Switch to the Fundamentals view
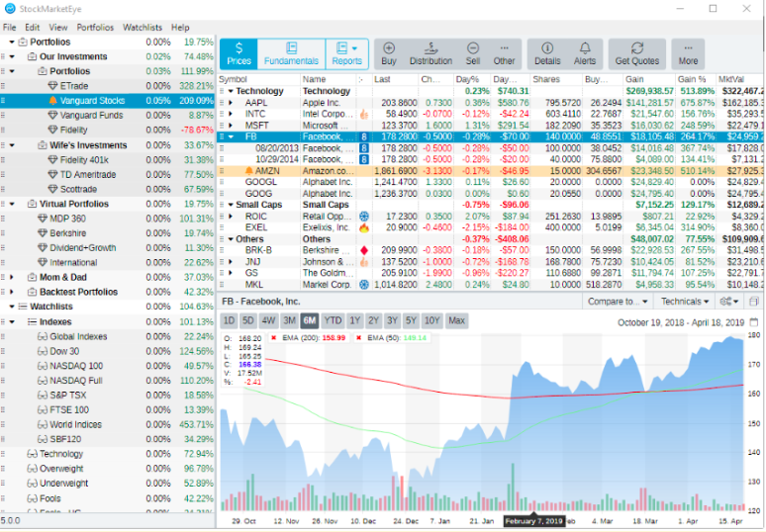 (x=291, y=53)
